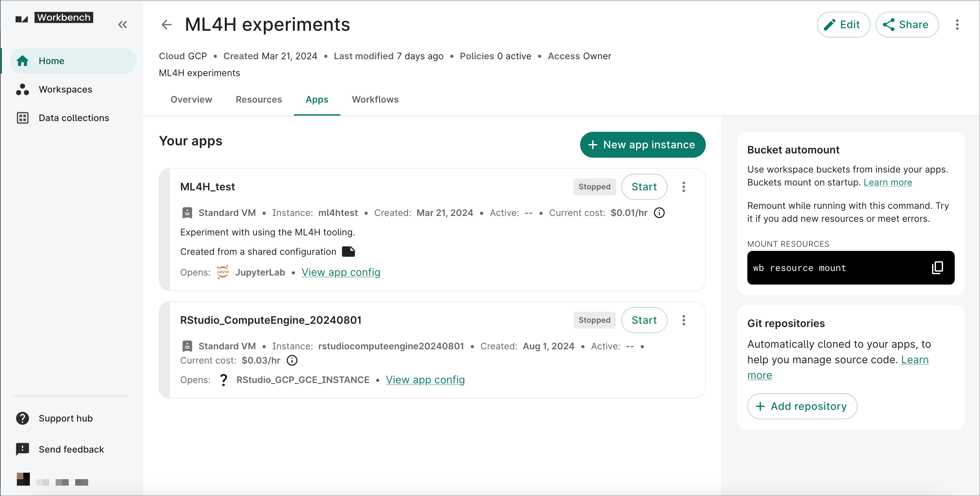Click the Send feedback alert icon
Screen dimensions: 980x496
click(x=22, y=449)
